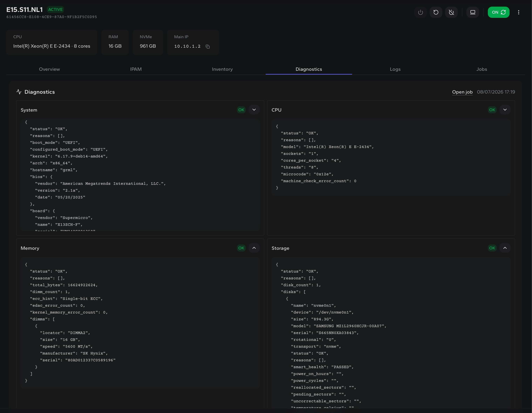Select the server UUID text
Image resolution: width=532 pixels, height=413 pixels.
click(52, 17)
